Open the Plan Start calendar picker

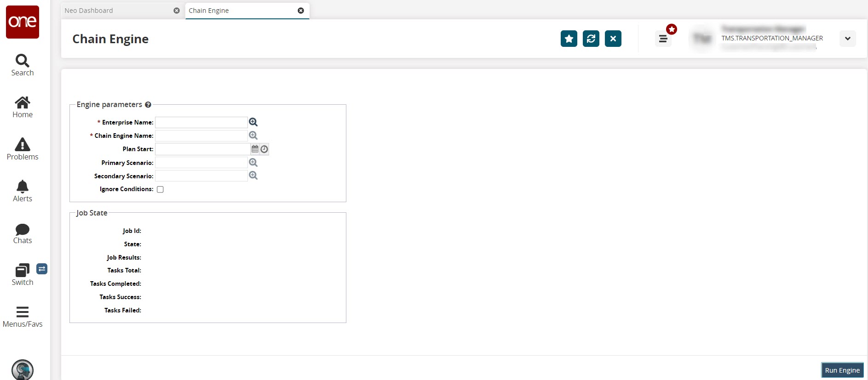tap(255, 149)
